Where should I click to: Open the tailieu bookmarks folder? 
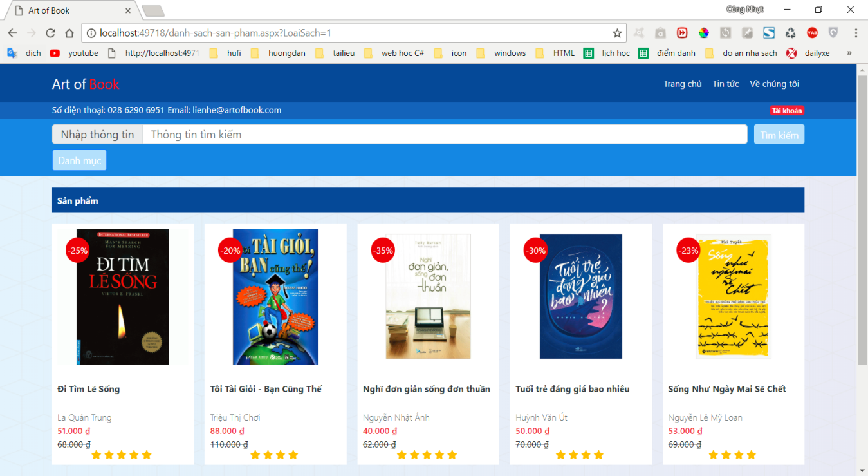point(336,53)
